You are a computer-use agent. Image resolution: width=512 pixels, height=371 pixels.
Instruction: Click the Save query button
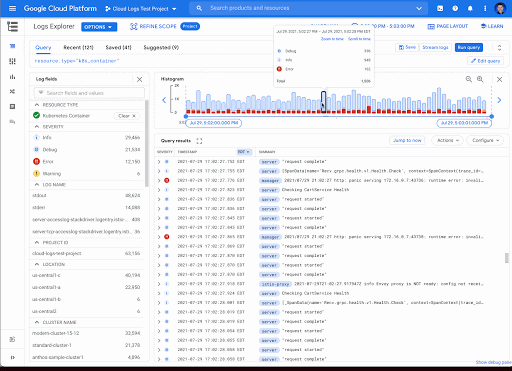[x=407, y=47]
